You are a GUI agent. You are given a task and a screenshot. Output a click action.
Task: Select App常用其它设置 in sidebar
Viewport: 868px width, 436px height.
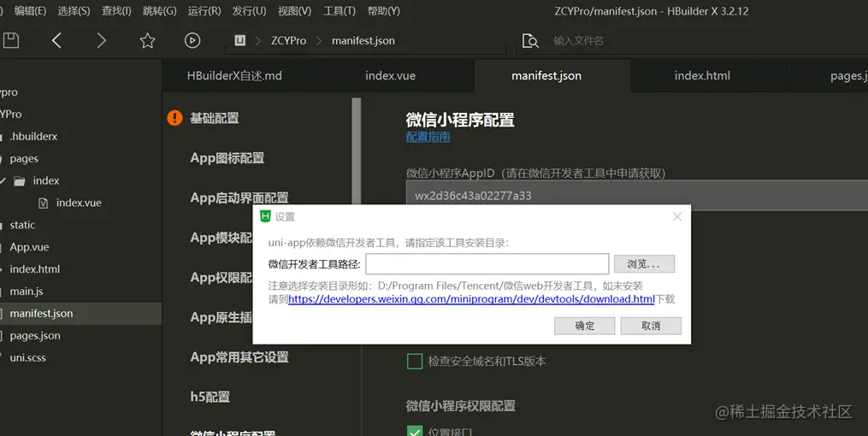239,356
